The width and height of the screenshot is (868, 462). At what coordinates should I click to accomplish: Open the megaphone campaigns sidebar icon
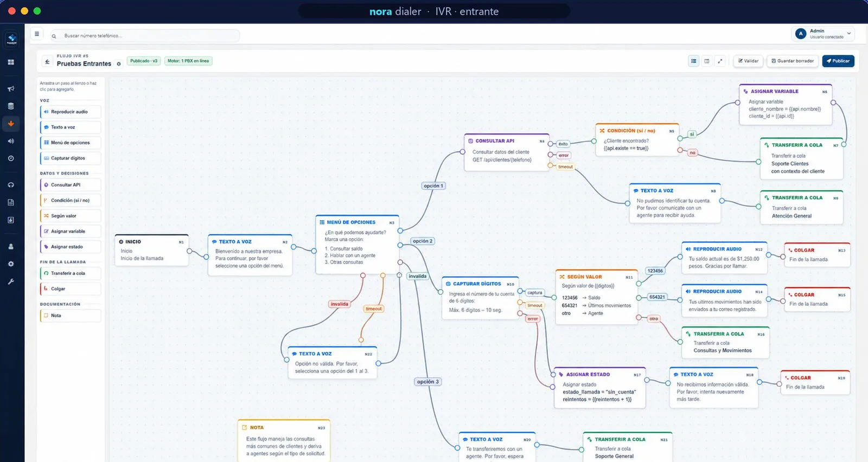pos(11,88)
